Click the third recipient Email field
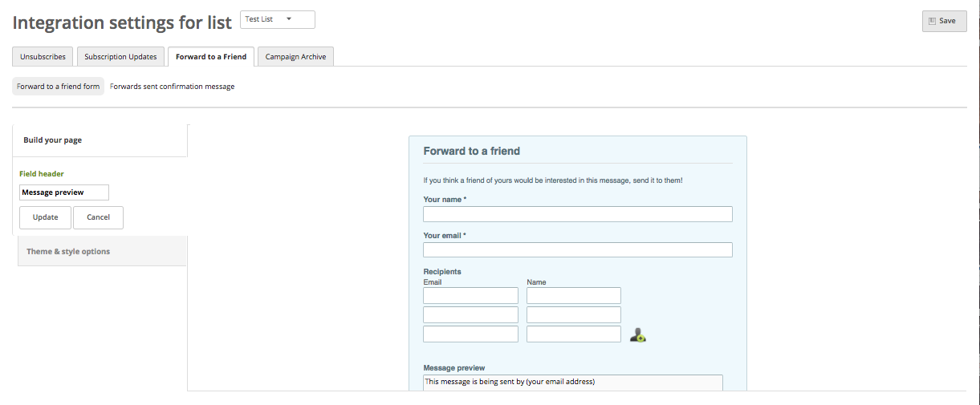Viewport: 980px width, 405px height. pos(470,334)
